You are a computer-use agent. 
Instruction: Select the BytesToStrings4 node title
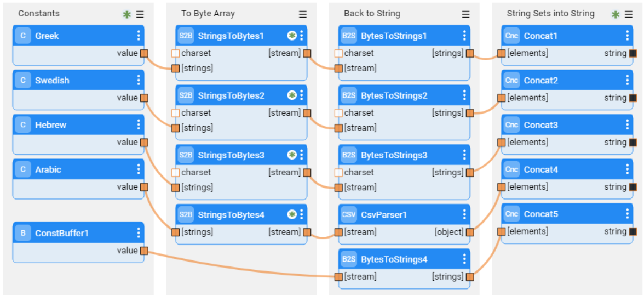click(x=394, y=259)
